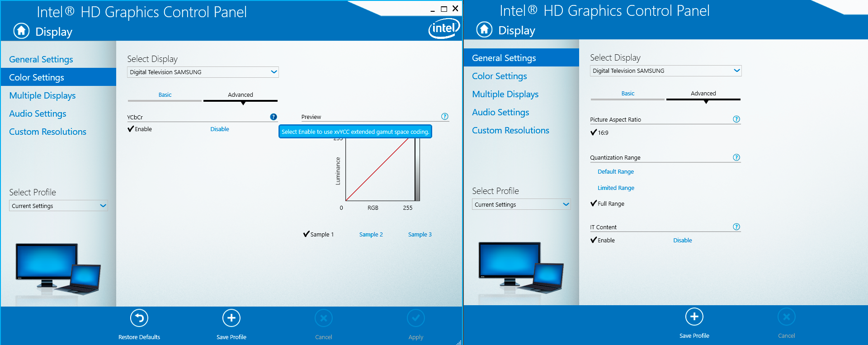Expand Select Display dropdown in General Settings window
The width and height of the screenshot is (868, 345).
[666, 71]
